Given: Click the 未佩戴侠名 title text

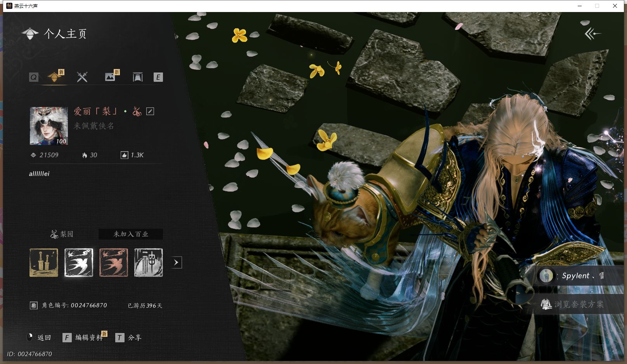Looking at the screenshot, I should pos(94,126).
